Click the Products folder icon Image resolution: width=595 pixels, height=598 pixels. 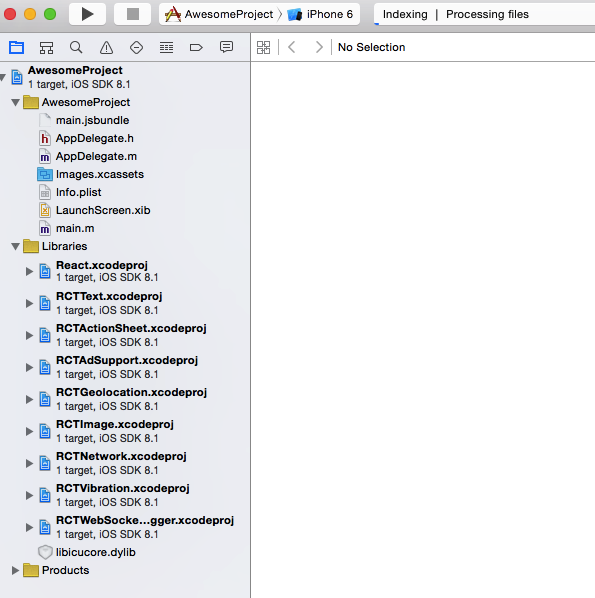[31, 571]
